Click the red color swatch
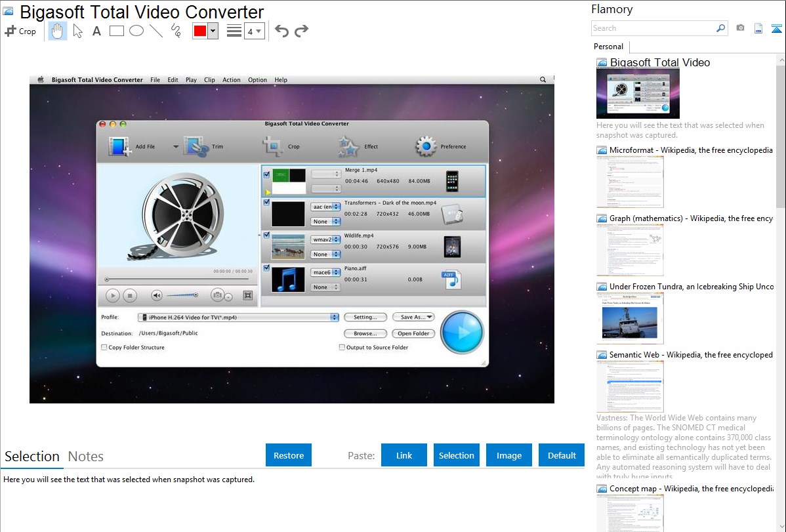 tap(200, 31)
